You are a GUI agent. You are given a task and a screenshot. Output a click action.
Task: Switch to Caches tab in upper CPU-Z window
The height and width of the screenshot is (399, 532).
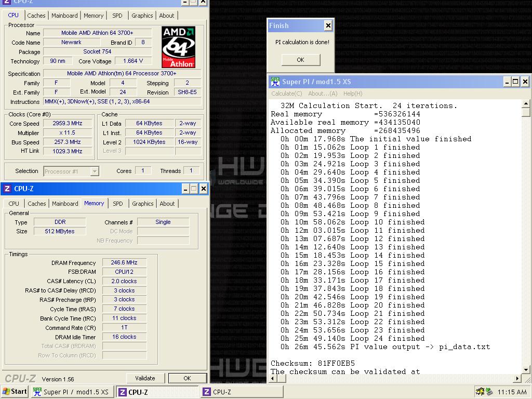click(36, 16)
